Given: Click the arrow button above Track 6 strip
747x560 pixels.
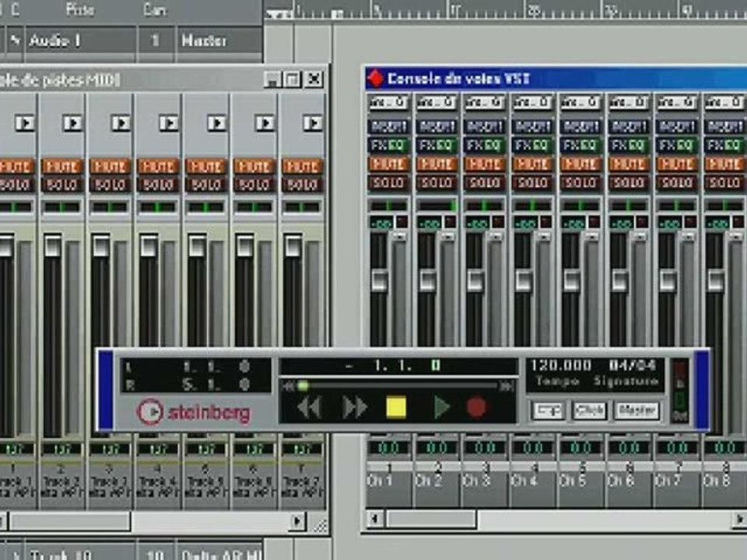Looking at the screenshot, I should click(x=265, y=124).
